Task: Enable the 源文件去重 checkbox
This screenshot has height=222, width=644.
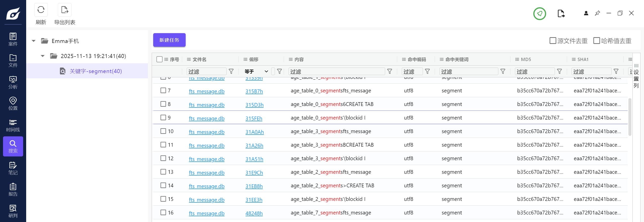Action: point(553,41)
